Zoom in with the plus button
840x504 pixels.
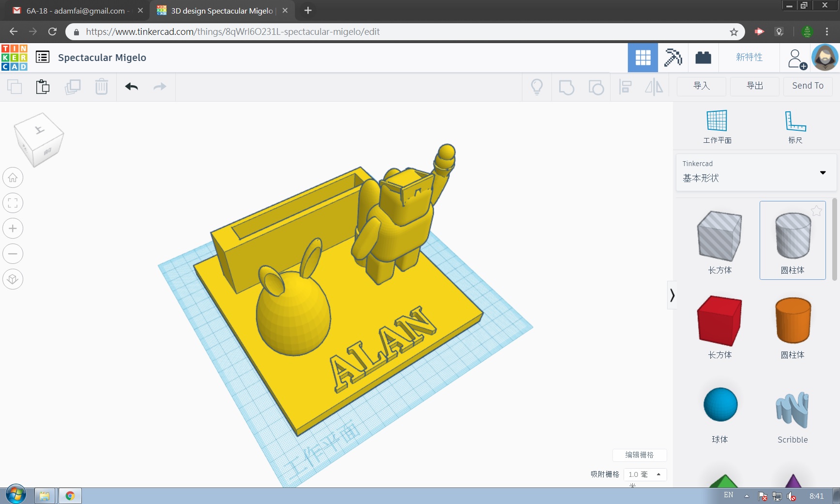pyautogui.click(x=13, y=229)
